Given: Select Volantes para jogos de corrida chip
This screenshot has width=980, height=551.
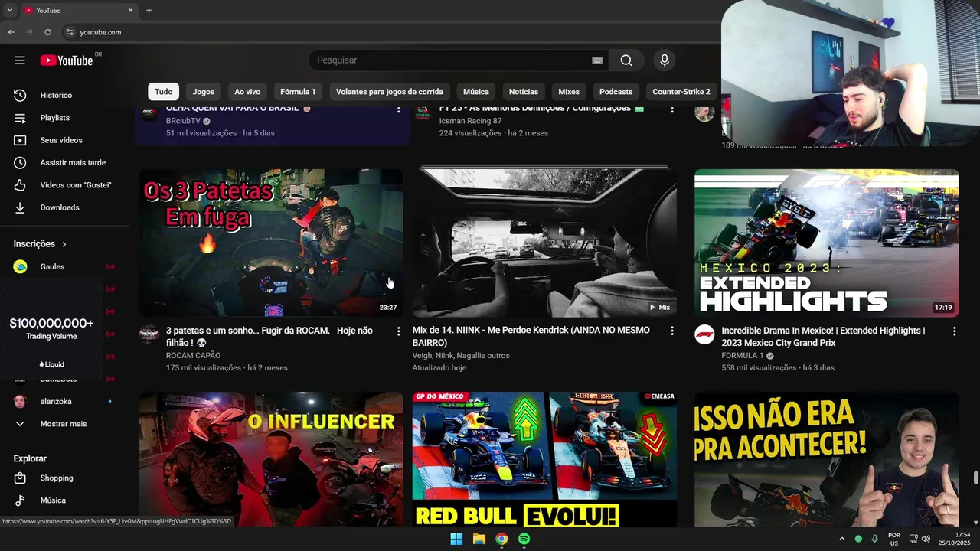Looking at the screenshot, I should coord(390,92).
